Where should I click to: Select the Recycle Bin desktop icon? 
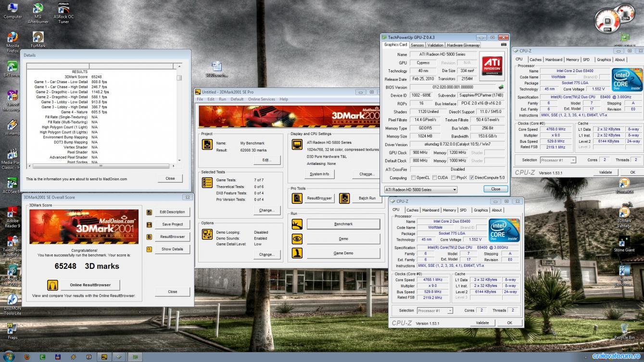(624, 331)
